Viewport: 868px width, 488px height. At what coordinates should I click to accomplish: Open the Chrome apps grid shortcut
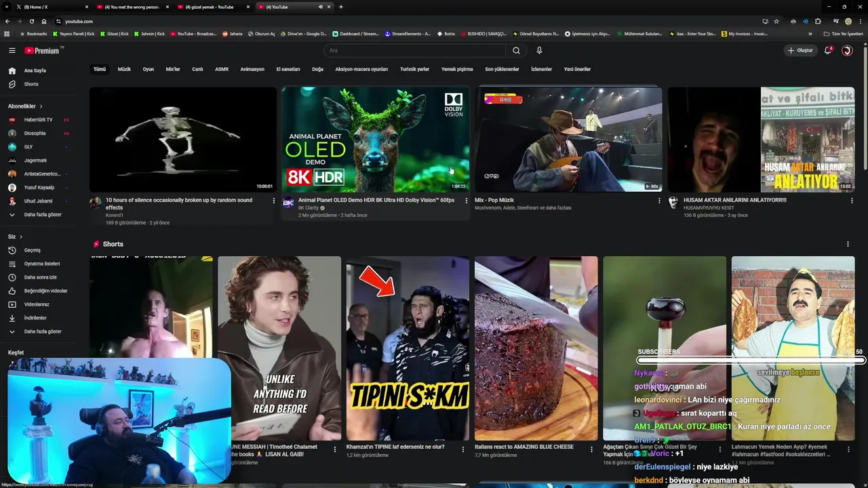7,34
